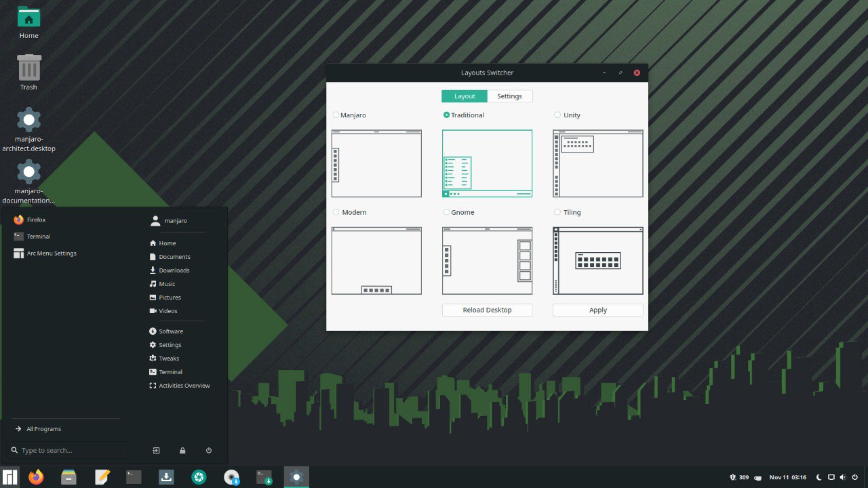The width and height of the screenshot is (868, 488).
Task: Click the Manjaro layout preview thumbnail
Action: (x=376, y=163)
